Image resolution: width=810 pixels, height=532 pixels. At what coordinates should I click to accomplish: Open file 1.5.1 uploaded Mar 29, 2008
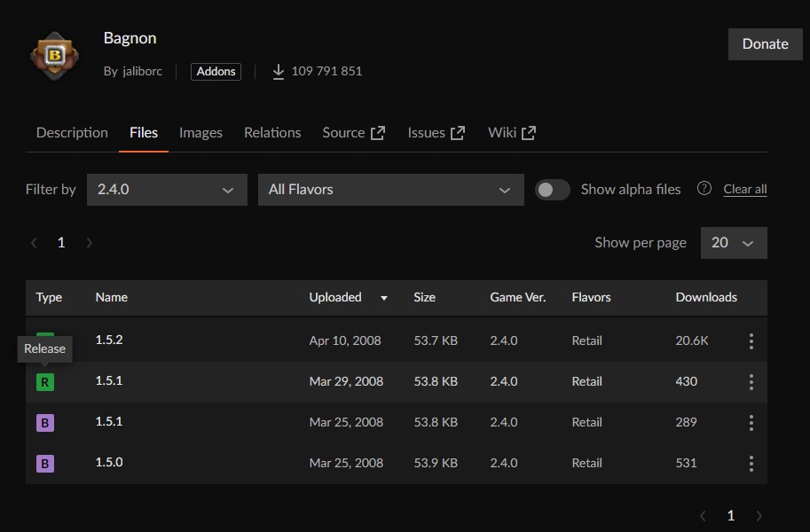(109, 380)
